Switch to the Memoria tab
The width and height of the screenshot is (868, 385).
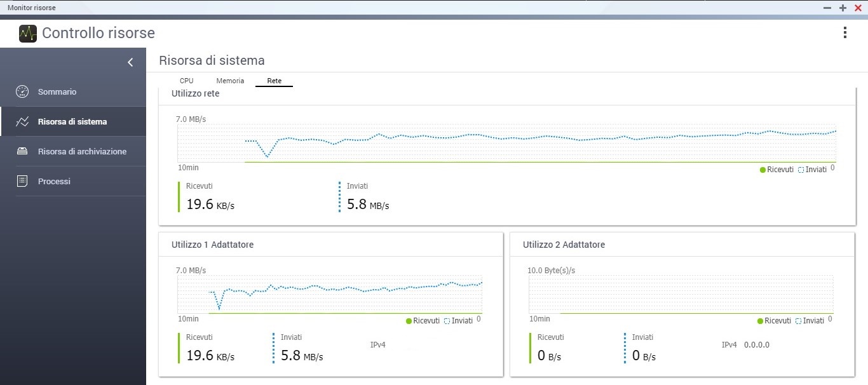pos(230,81)
